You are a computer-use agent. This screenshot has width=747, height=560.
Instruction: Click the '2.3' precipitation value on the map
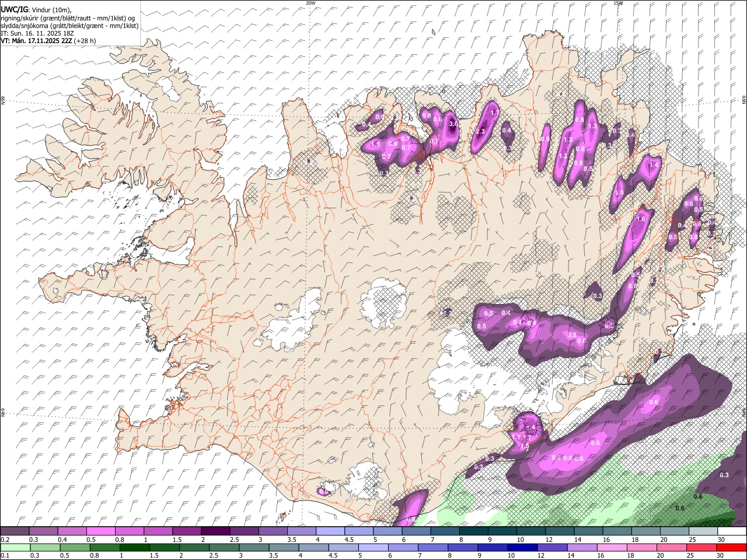click(x=480, y=132)
